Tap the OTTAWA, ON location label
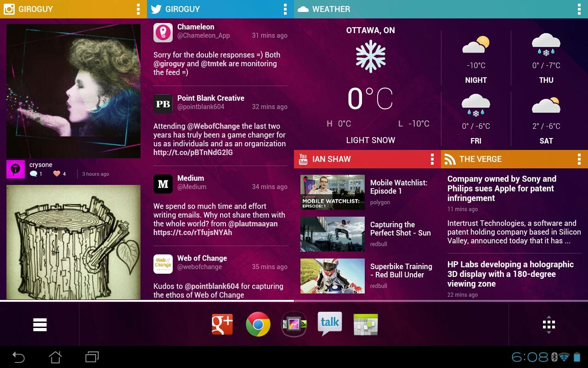Screen dimensions: 588x368 point(371,30)
